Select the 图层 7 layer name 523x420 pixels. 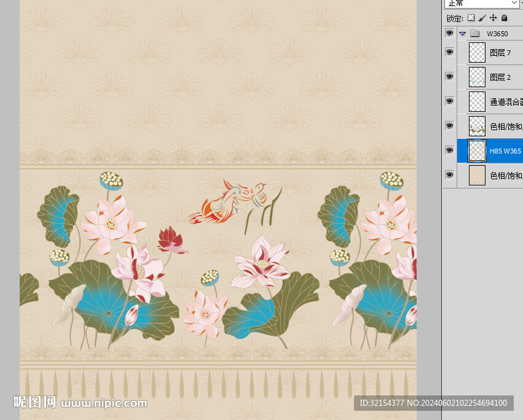(x=500, y=53)
